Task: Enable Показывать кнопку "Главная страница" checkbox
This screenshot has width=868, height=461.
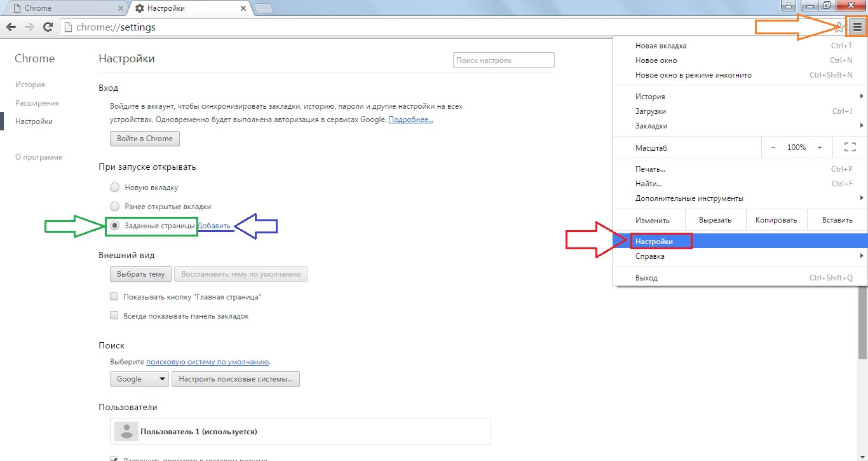Action: click(x=114, y=296)
